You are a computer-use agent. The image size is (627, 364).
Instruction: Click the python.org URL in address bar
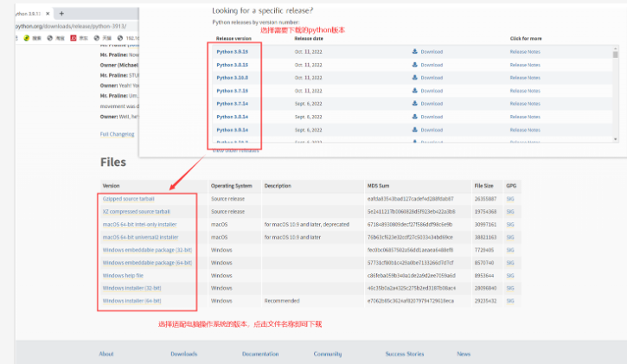pyautogui.click(x=71, y=27)
